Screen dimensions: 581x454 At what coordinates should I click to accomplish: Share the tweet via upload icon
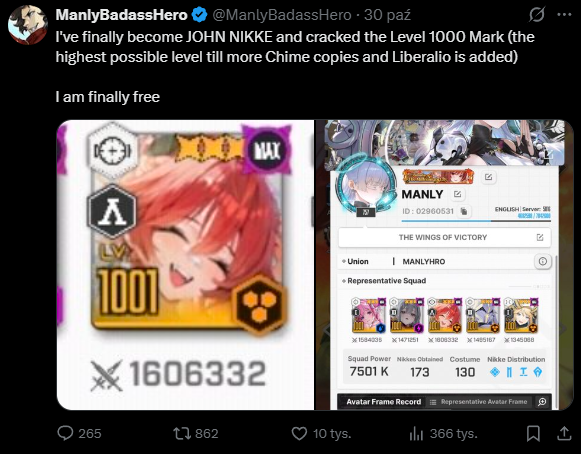(564, 433)
